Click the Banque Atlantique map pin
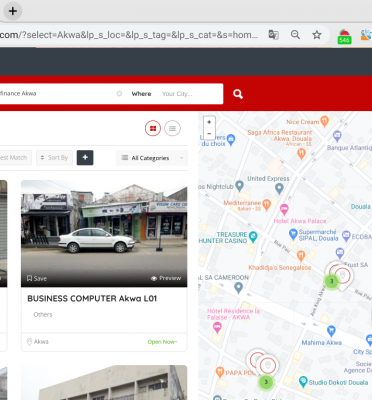Viewport: 372px width, 400px height. click(x=337, y=136)
